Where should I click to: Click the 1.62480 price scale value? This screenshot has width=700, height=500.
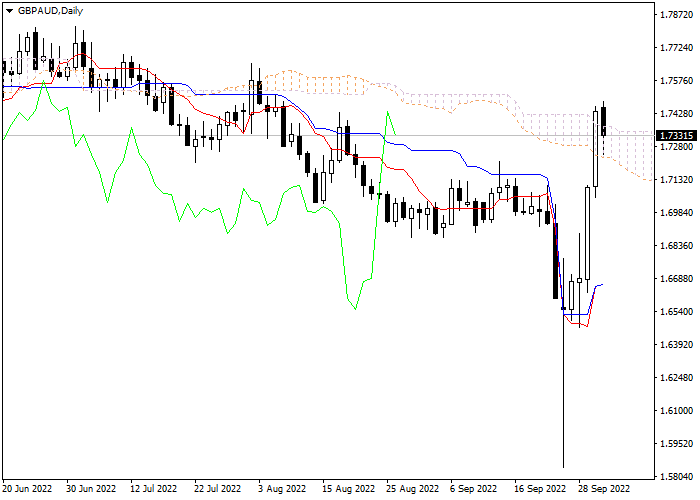pyautogui.click(x=676, y=378)
